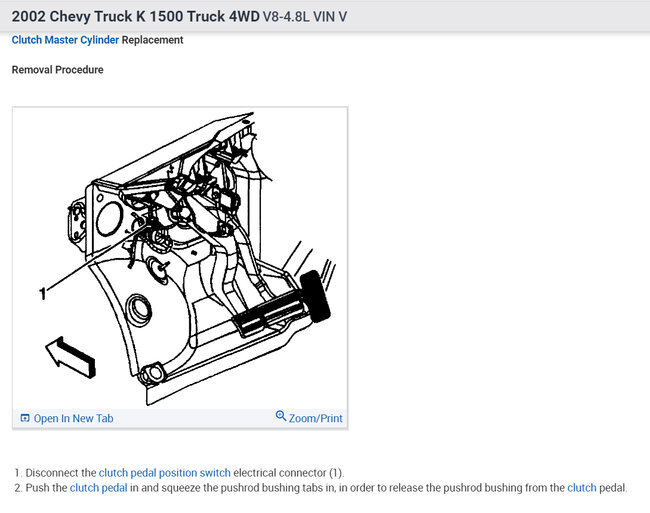650x513 pixels.
Task: Click the Open In New Tab icon
Action: pos(25,418)
